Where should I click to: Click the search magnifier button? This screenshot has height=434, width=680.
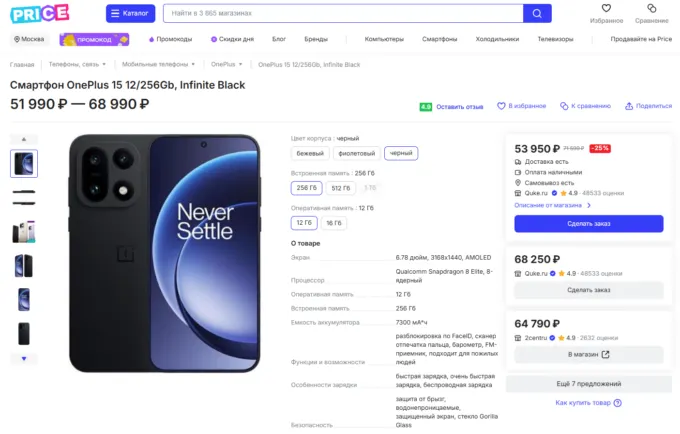pos(537,13)
